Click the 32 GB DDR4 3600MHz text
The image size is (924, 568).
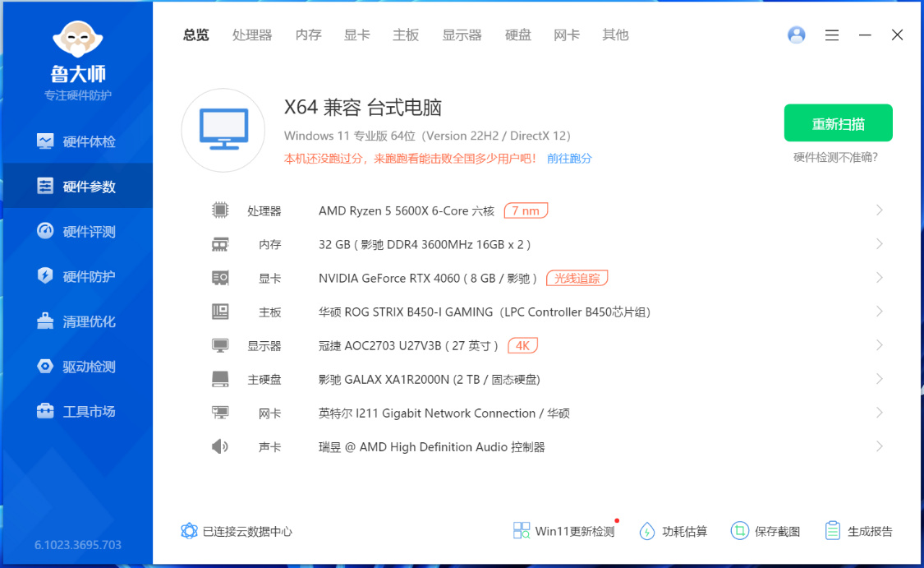(425, 244)
